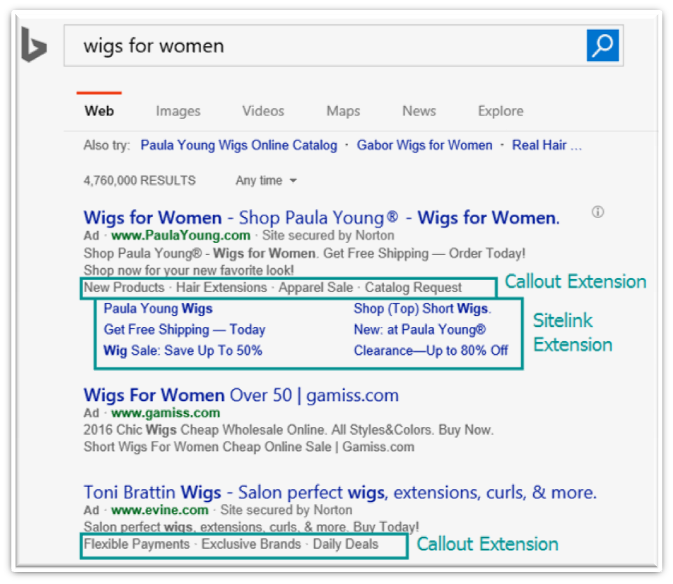673x584 pixels.
Task: Open the 'Paula Young Wigs' sitelink
Action: click(x=158, y=309)
